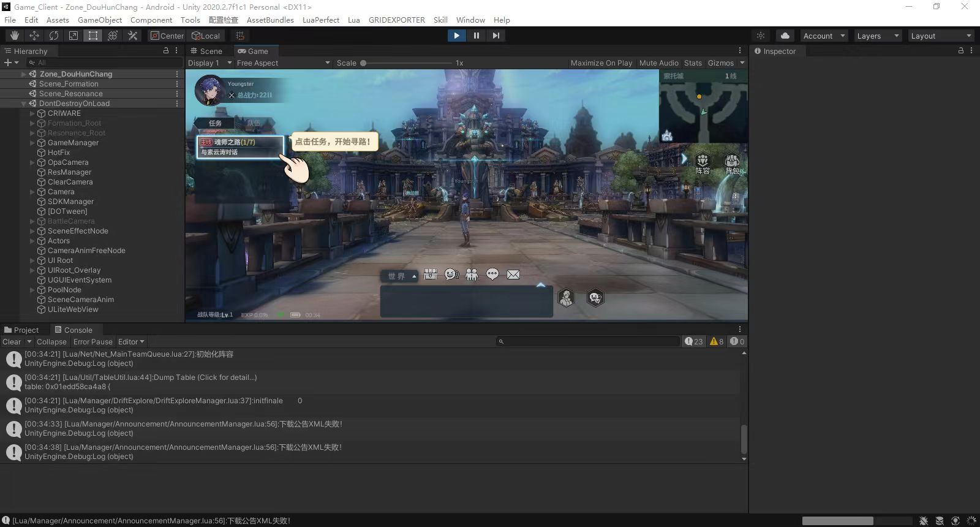
Task: Open the Game view options menu
Action: pos(740,51)
